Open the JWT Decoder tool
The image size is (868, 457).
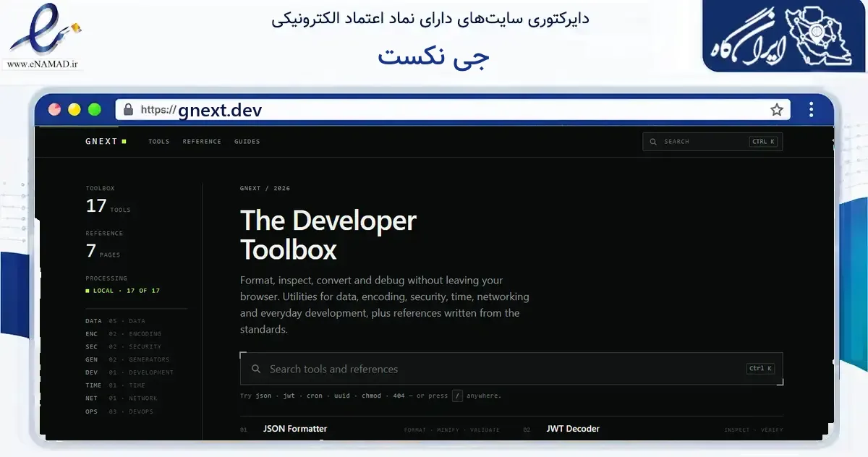click(x=573, y=429)
